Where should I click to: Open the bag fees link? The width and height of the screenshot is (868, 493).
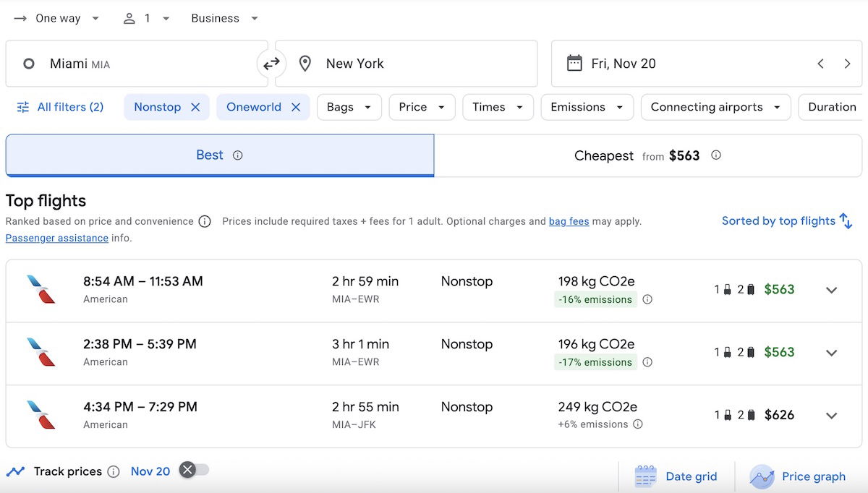[569, 222]
